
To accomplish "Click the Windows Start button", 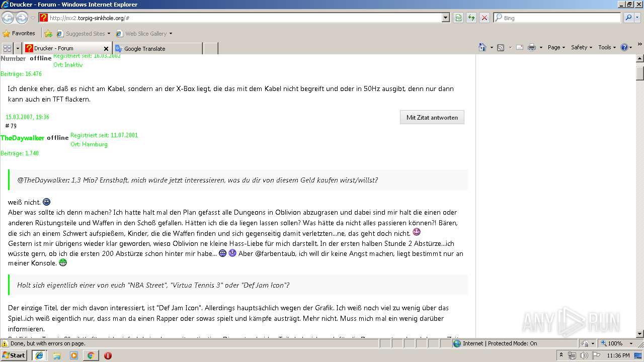I will [x=14, y=355].
